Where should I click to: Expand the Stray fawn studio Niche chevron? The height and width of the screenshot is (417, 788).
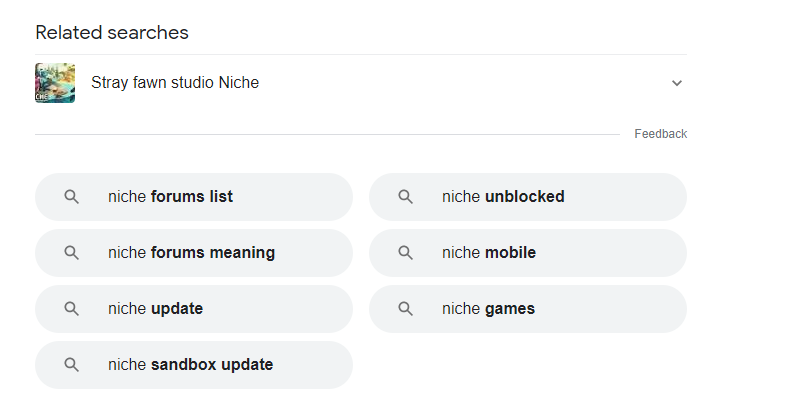(x=677, y=83)
